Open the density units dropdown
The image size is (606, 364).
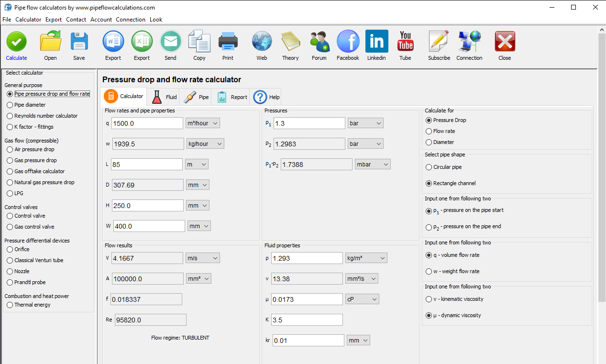coord(366,258)
